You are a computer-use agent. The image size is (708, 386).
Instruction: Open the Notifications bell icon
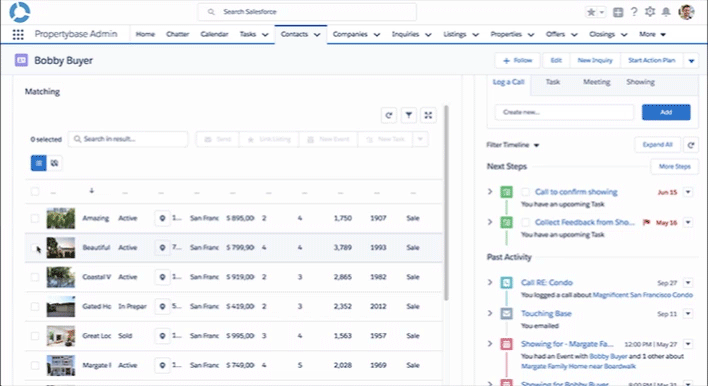(666, 12)
